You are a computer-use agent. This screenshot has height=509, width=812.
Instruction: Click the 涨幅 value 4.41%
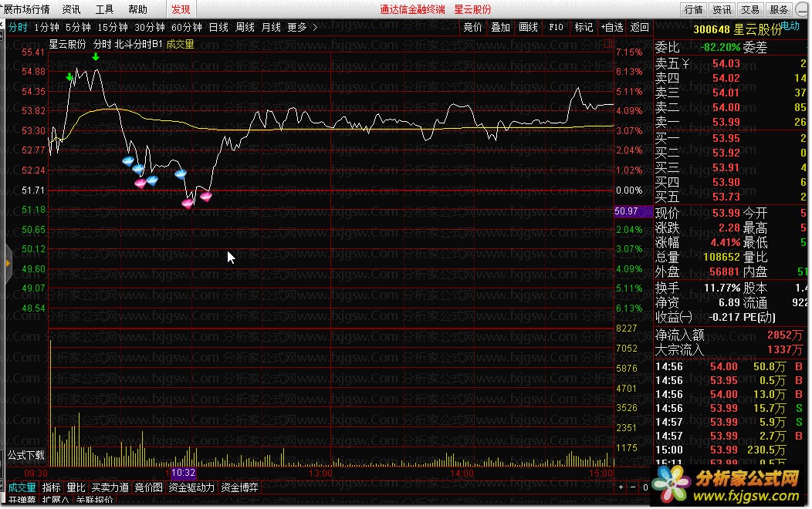(x=725, y=242)
